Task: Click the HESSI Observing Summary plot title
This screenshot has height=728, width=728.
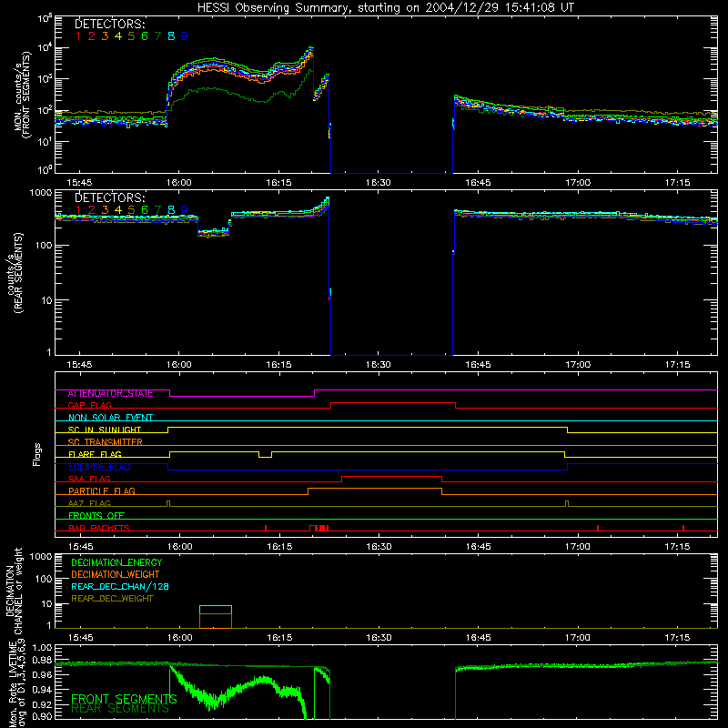Action: click(x=385, y=8)
